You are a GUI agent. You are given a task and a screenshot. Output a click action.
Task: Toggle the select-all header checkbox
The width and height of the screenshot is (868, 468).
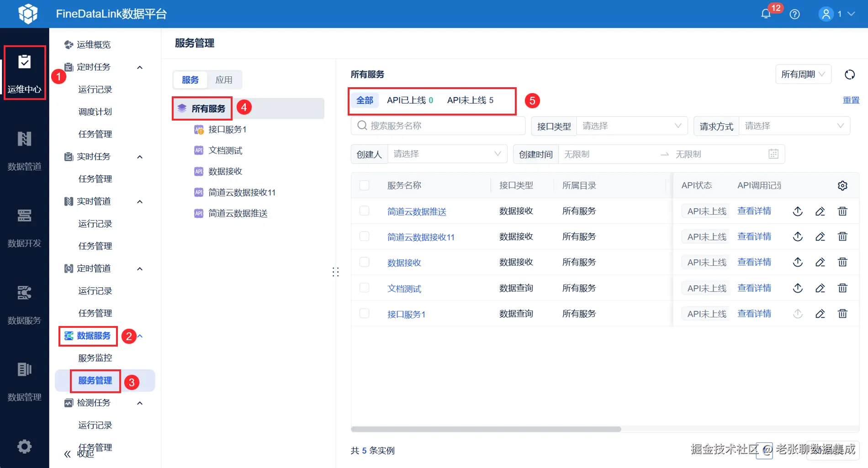tap(364, 185)
